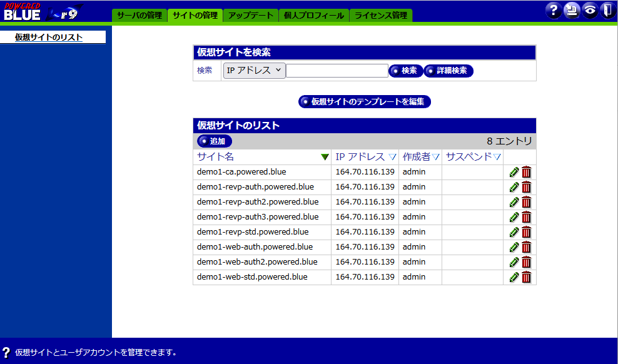Edit demo1-revp-auth.powered.blue with pencil icon
618x364 pixels.
[x=514, y=187]
